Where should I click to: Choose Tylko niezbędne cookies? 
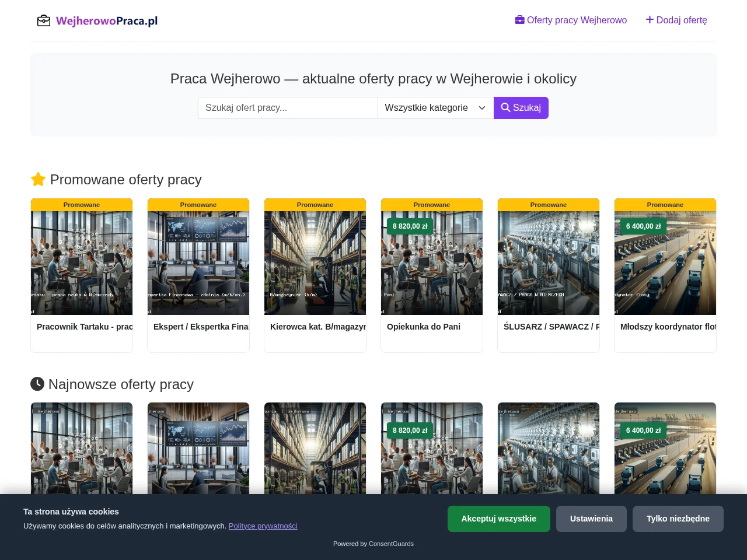tap(678, 519)
